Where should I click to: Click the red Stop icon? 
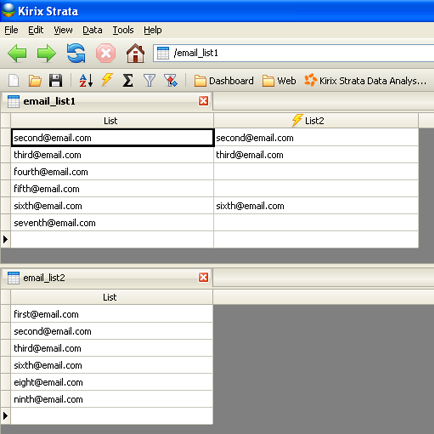tap(106, 53)
